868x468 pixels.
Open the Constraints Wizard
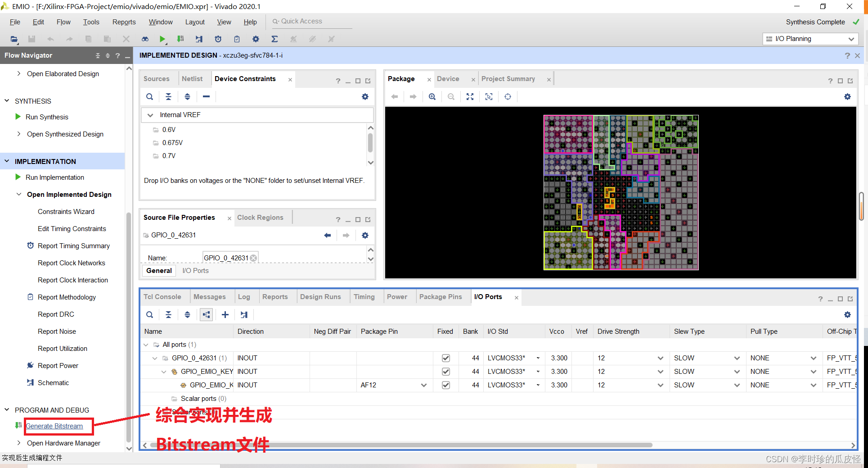tap(66, 211)
